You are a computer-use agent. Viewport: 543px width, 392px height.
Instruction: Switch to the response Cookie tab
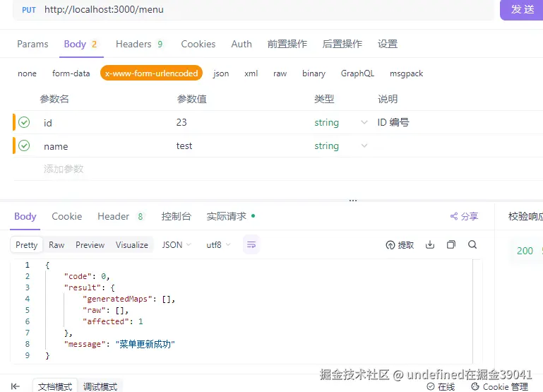(x=67, y=216)
